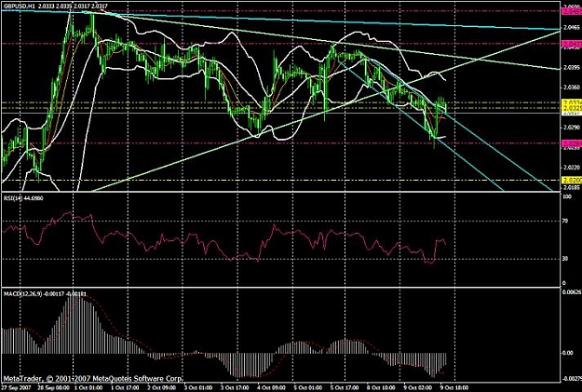
Task: Click the 5 Oct 01:00 time label
Action: pyautogui.click(x=307, y=387)
